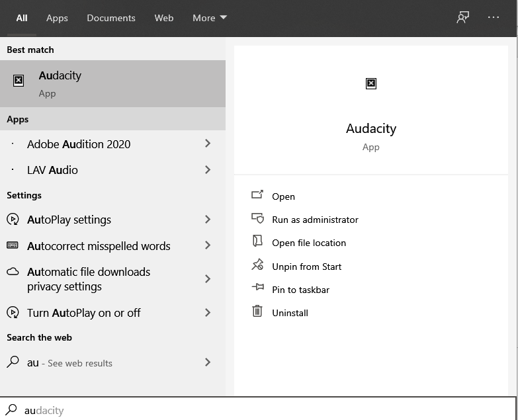
Task: Choose Run as administrator
Action: click(315, 220)
